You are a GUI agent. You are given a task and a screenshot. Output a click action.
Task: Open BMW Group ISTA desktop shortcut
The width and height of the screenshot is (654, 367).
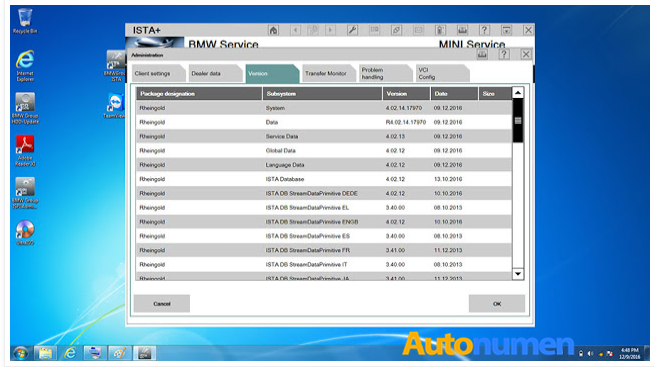[115, 66]
